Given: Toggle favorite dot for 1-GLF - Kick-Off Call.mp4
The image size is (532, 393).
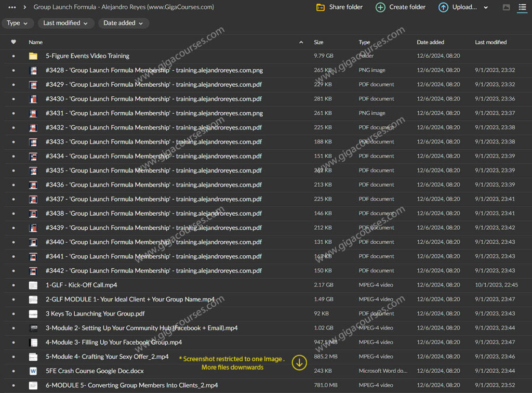Looking at the screenshot, I should click(14, 285).
